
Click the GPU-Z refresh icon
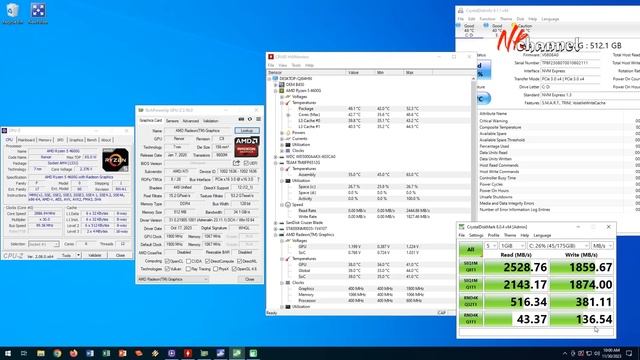(250, 119)
